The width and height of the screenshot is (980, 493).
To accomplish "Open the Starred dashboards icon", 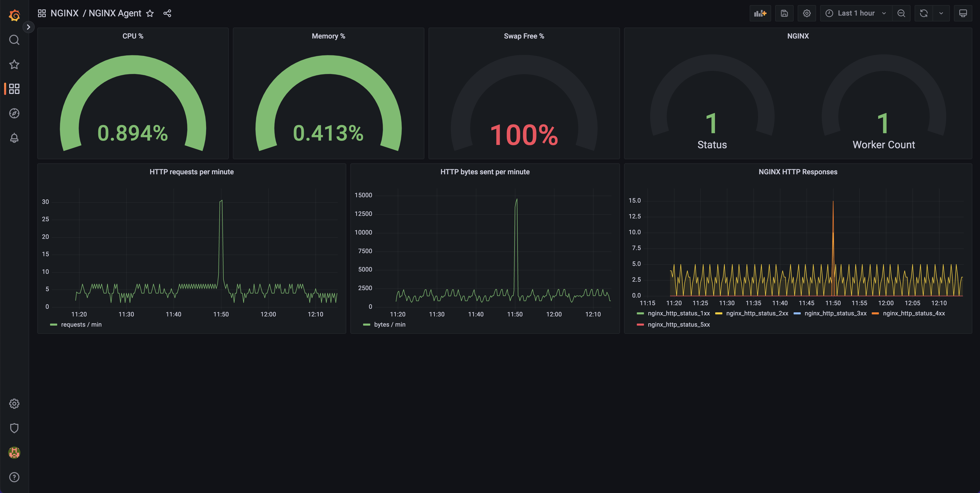I will pyautogui.click(x=14, y=64).
